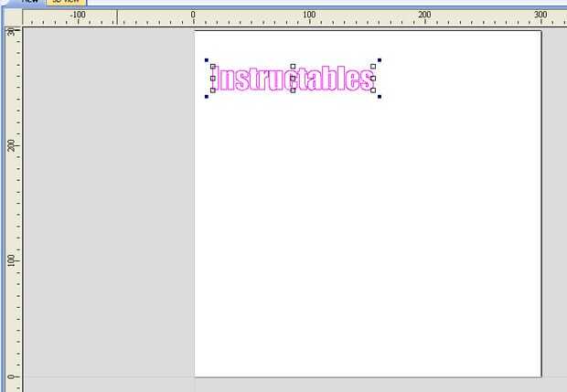The height and width of the screenshot is (392, 567).
Task: Click the bottom-left white resize handle
Action: click(x=213, y=90)
